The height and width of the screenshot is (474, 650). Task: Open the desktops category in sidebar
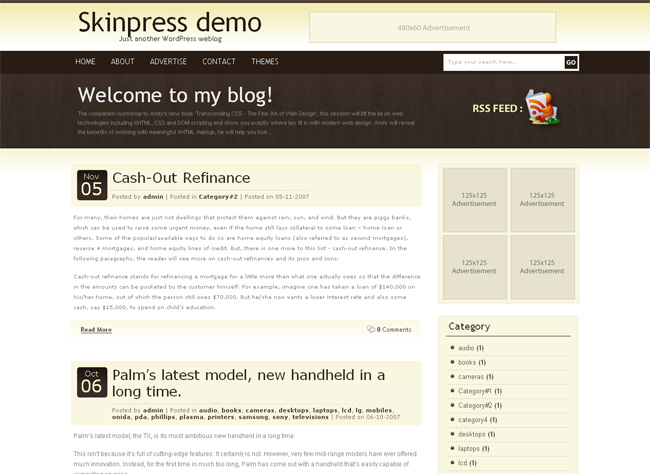pyautogui.click(x=472, y=434)
